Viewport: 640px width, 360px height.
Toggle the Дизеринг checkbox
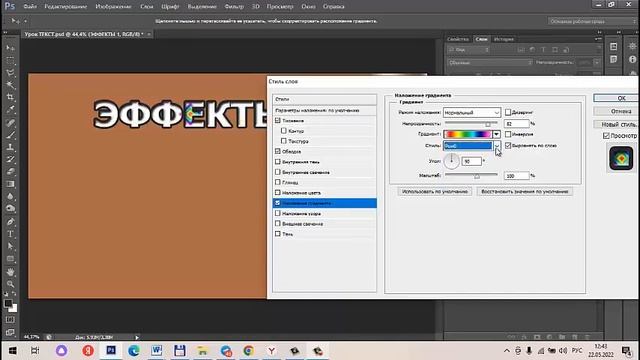pos(508,112)
